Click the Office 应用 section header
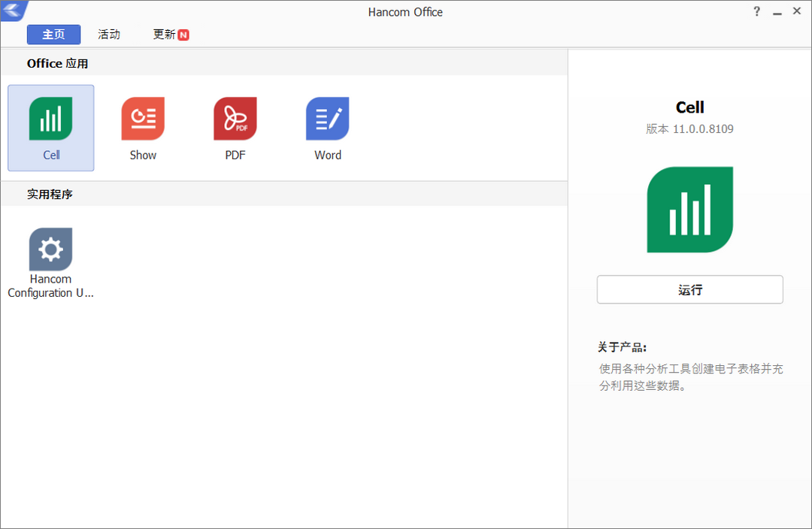The image size is (812, 529). pos(57,63)
